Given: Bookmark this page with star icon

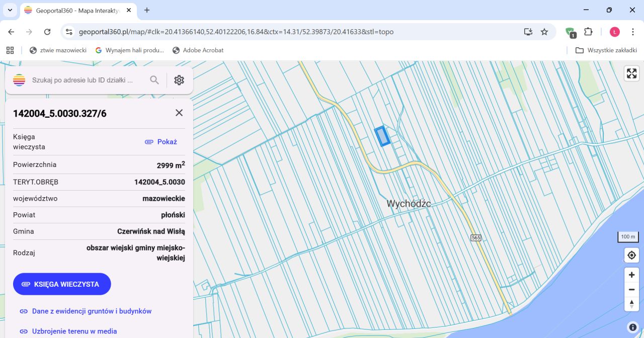Looking at the screenshot, I should (544, 32).
